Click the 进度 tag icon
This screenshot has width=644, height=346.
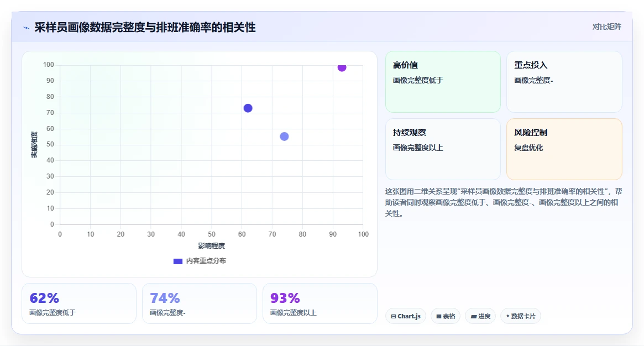pos(474,317)
